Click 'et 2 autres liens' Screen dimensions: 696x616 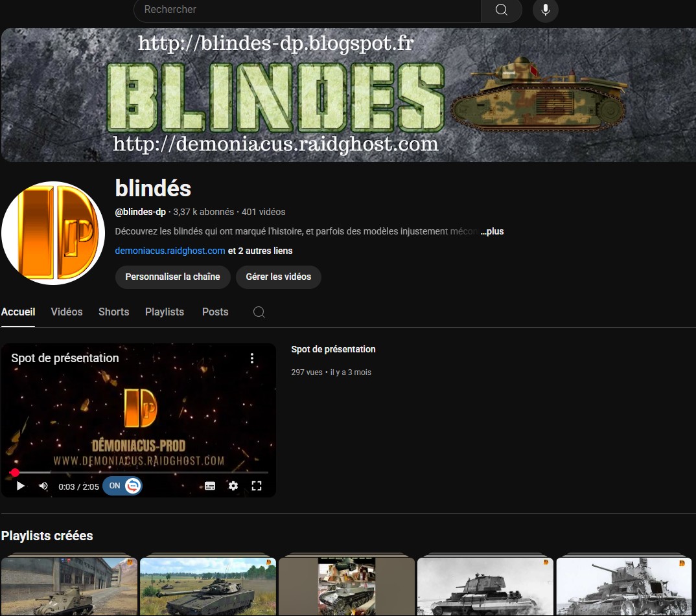click(260, 251)
